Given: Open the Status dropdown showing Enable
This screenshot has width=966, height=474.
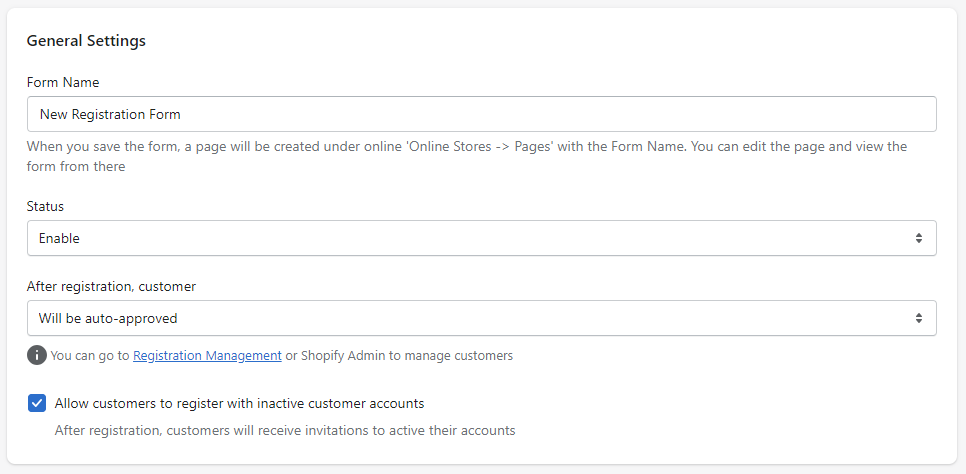Looking at the screenshot, I should click(x=480, y=238).
